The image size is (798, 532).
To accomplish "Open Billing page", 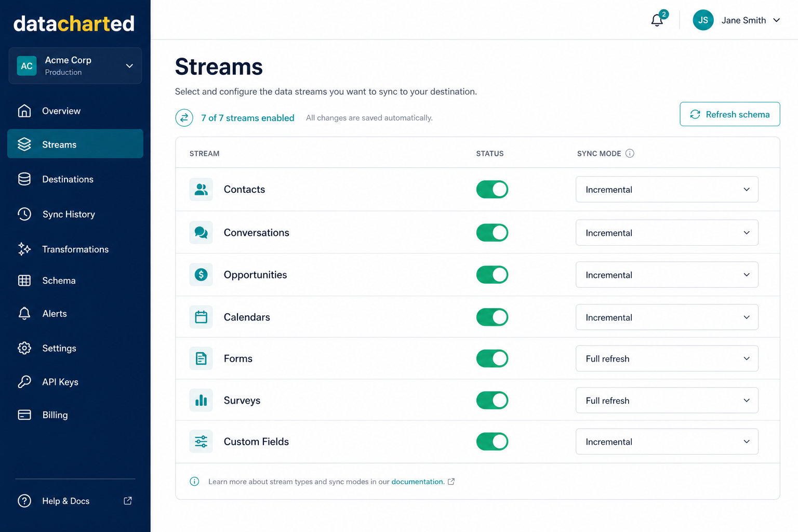I will coord(75,415).
